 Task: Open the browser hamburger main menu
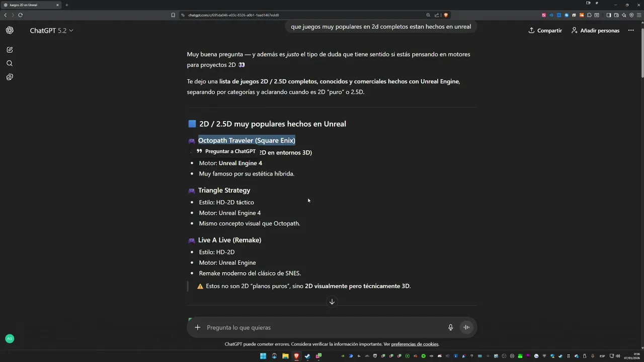click(639, 15)
